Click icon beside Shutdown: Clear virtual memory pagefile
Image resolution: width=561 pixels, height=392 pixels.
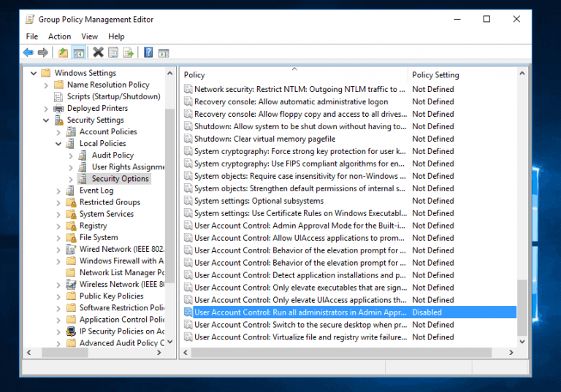(188, 139)
